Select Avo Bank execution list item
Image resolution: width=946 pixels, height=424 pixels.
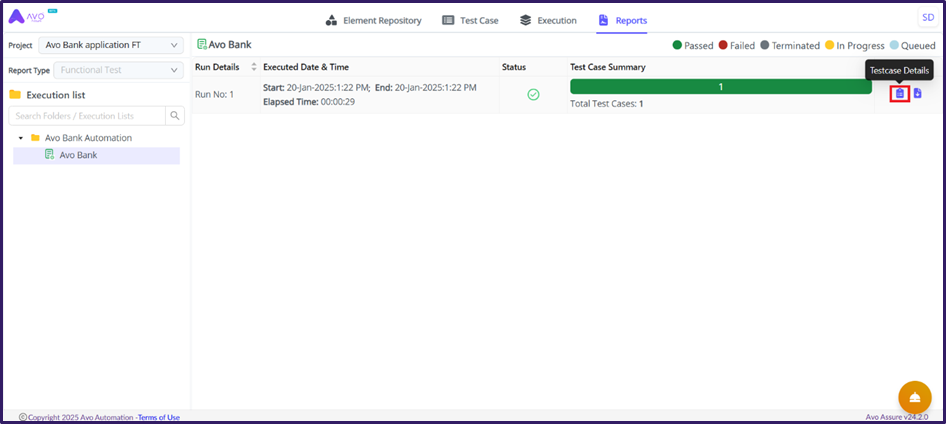pyautogui.click(x=78, y=155)
